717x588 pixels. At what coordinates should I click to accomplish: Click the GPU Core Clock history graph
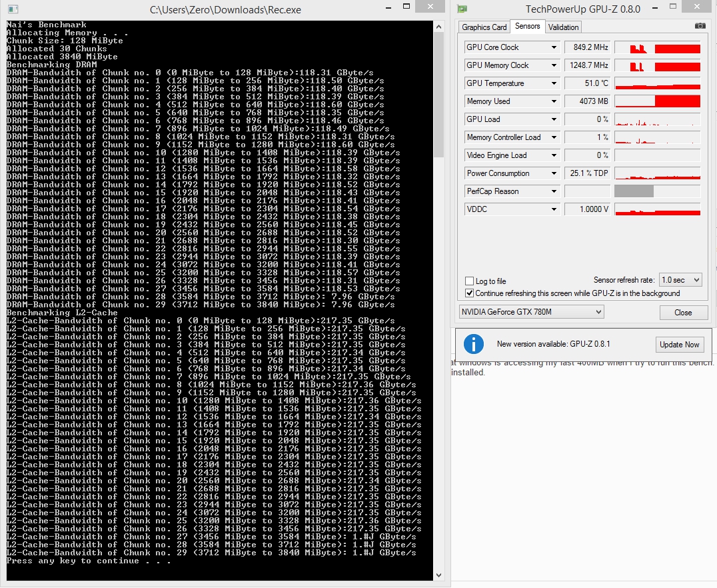click(x=657, y=47)
